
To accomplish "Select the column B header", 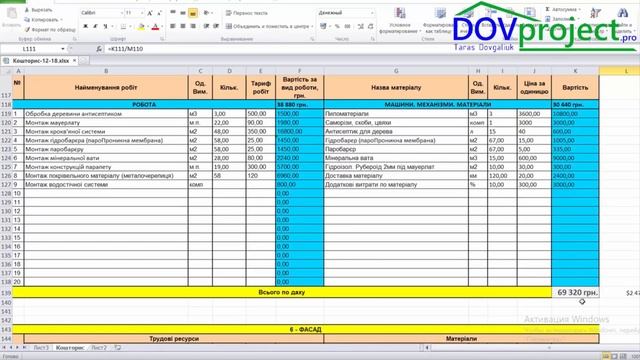I will pyautogui.click(x=106, y=71).
